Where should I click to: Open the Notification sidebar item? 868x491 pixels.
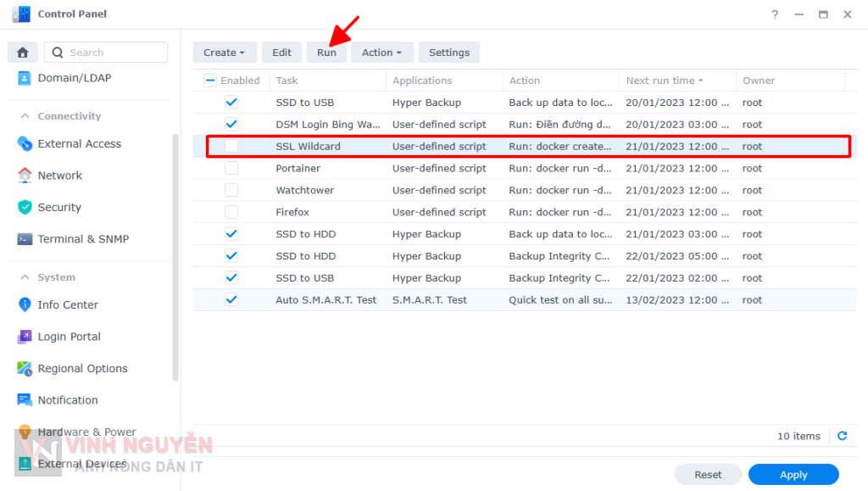point(68,400)
